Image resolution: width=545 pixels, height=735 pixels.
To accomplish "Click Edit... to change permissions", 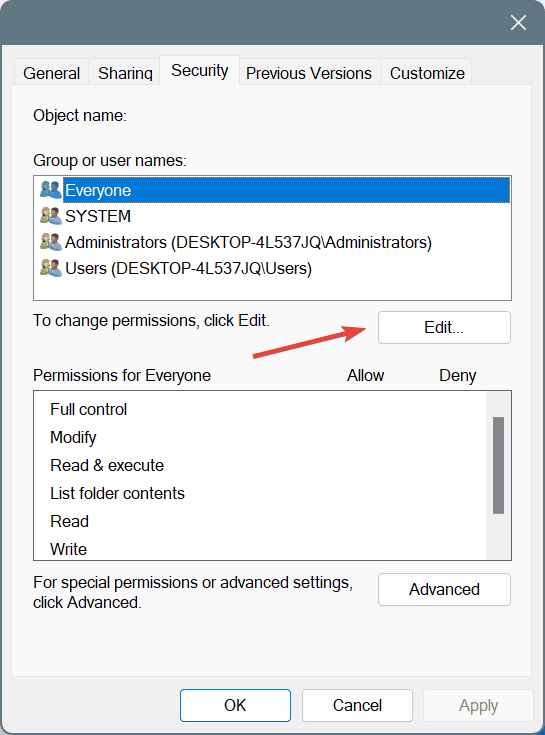I will (444, 327).
